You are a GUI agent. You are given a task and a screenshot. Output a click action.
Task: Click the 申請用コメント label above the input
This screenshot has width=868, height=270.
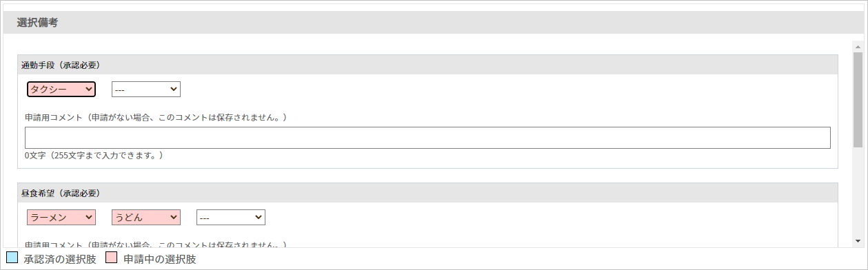tap(156, 117)
